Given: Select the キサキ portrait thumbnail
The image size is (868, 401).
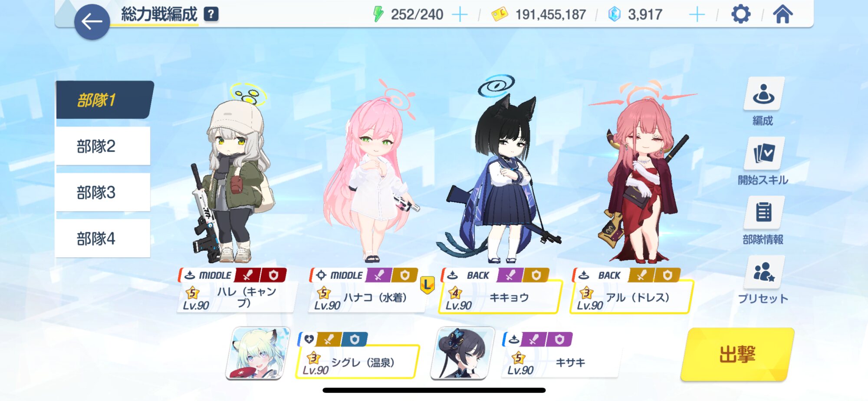Looking at the screenshot, I should point(463,353).
